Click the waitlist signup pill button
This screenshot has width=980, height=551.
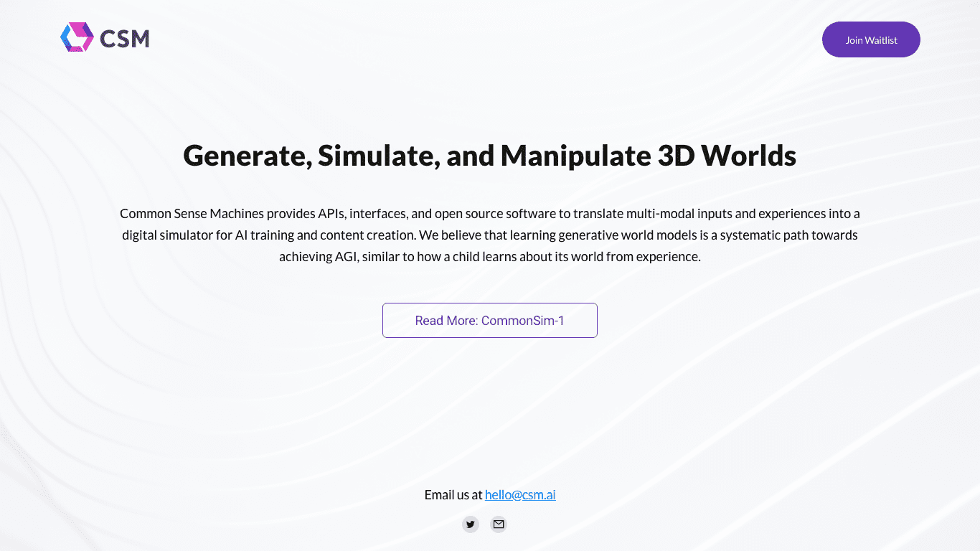click(871, 39)
